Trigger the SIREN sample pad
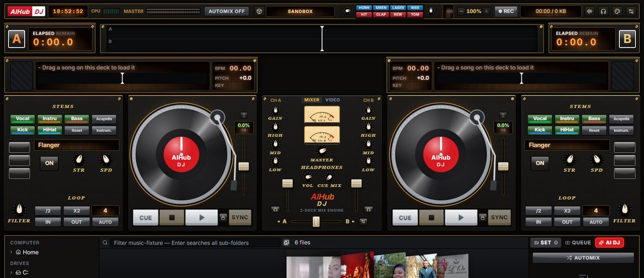Screen dimensions: 644x278 tap(381, 8)
